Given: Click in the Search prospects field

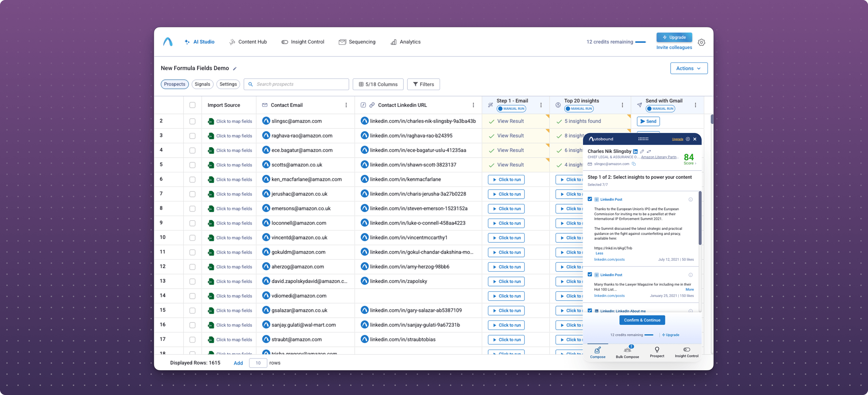Looking at the screenshot, I should [296, 84].
